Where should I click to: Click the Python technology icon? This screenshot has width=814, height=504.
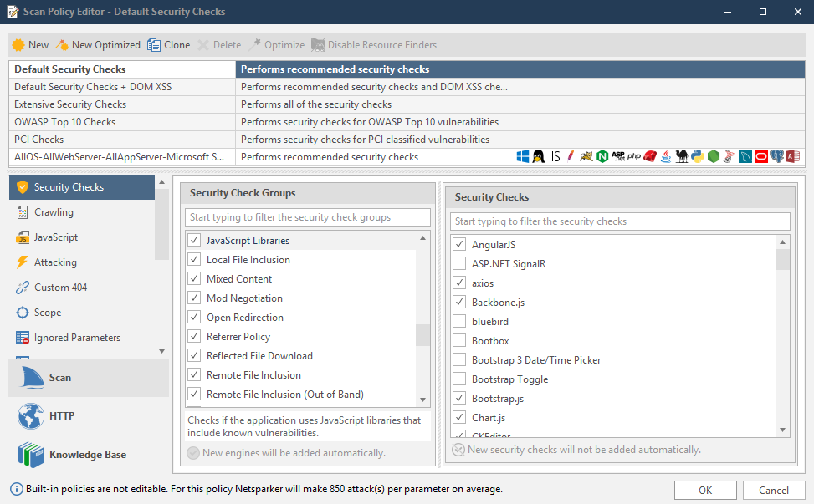coord(698,155)
